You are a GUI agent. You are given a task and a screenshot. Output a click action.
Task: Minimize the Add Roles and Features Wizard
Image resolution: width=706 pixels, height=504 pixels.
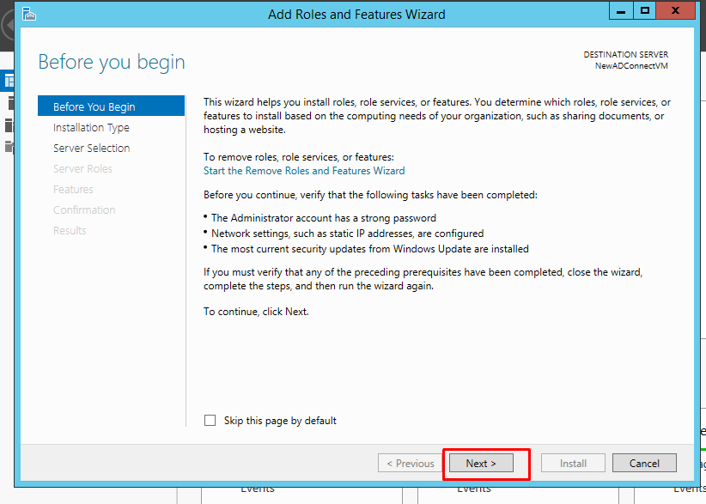621,12
